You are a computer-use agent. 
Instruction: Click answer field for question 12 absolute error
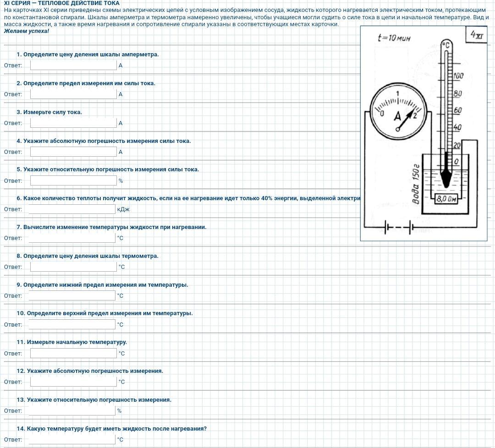pyautogui.click(x=73, y=382)
